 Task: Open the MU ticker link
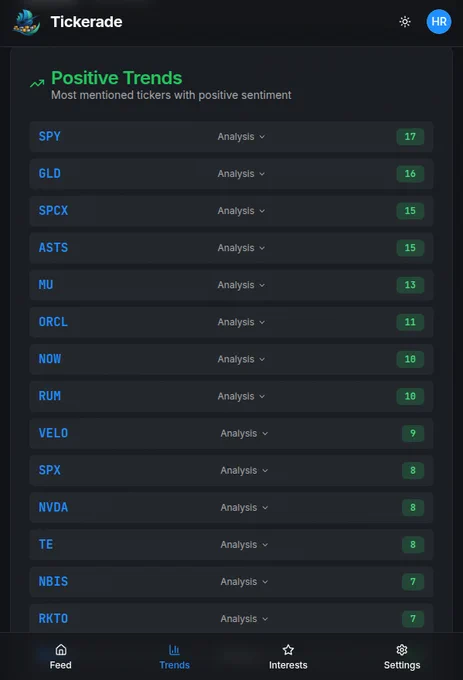click(x=46, y=285)
